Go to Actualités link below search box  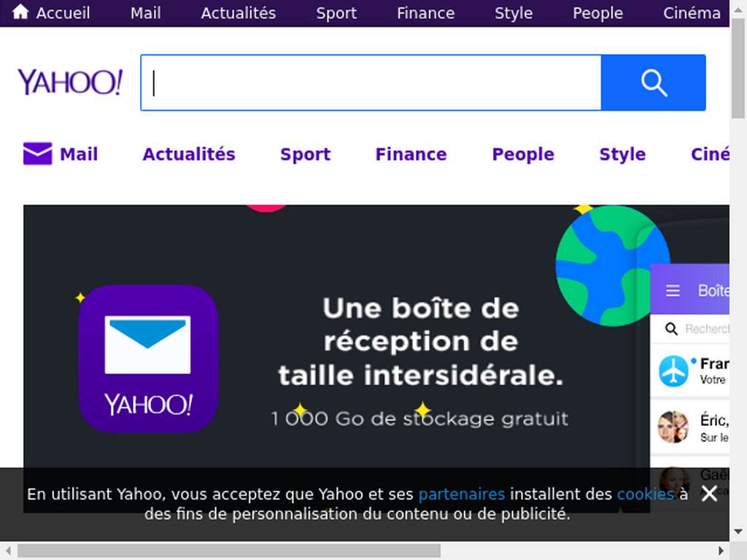coord(189,154)
